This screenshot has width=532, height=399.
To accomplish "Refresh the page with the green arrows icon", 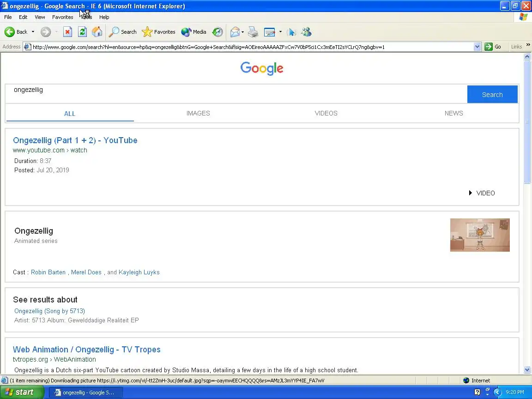I will click(82, 32).
